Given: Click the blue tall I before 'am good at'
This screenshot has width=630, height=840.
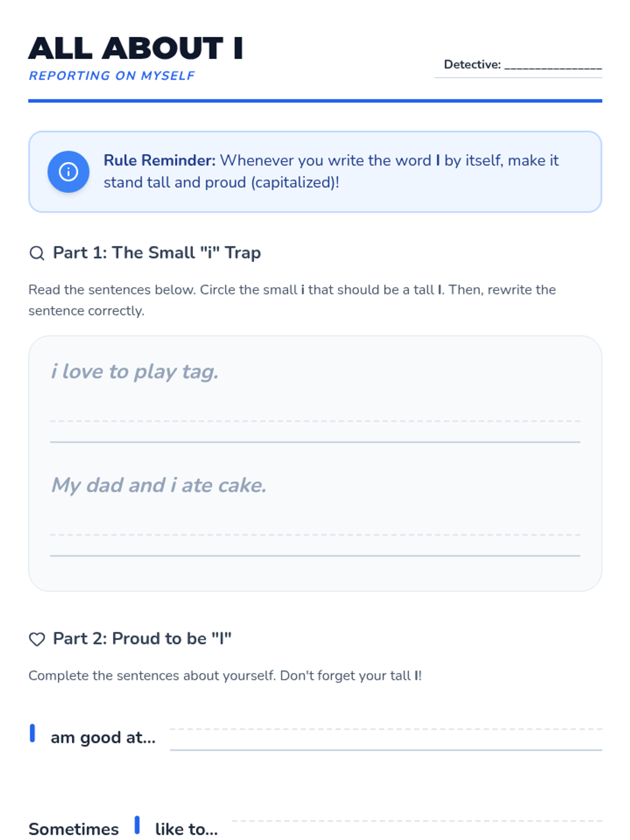Looking at the screenshot, I should (33, 733).
